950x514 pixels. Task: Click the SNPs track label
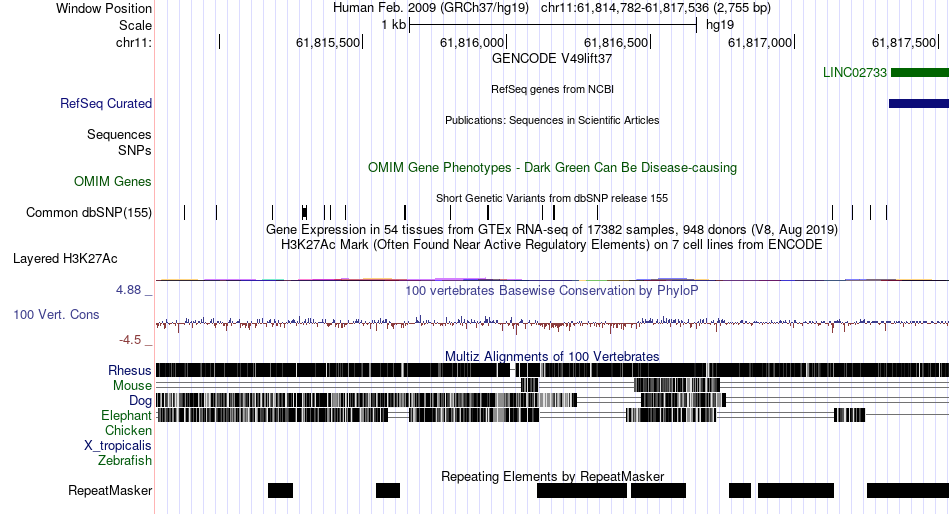pyautogui.click(x=135, y=150)
